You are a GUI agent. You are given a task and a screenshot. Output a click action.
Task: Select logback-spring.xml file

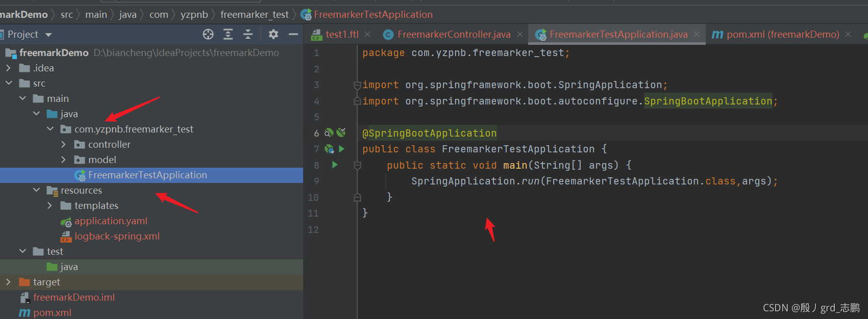[x=117, y=236]
